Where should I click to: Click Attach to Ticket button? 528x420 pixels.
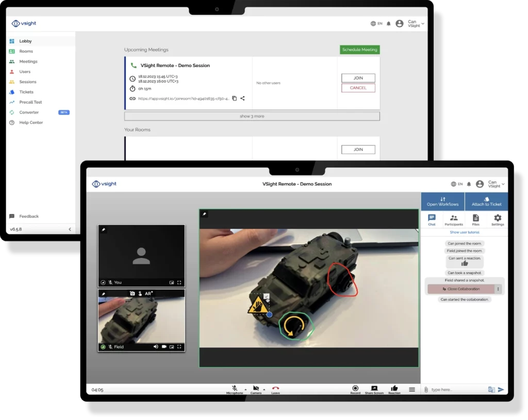point(486,201)
